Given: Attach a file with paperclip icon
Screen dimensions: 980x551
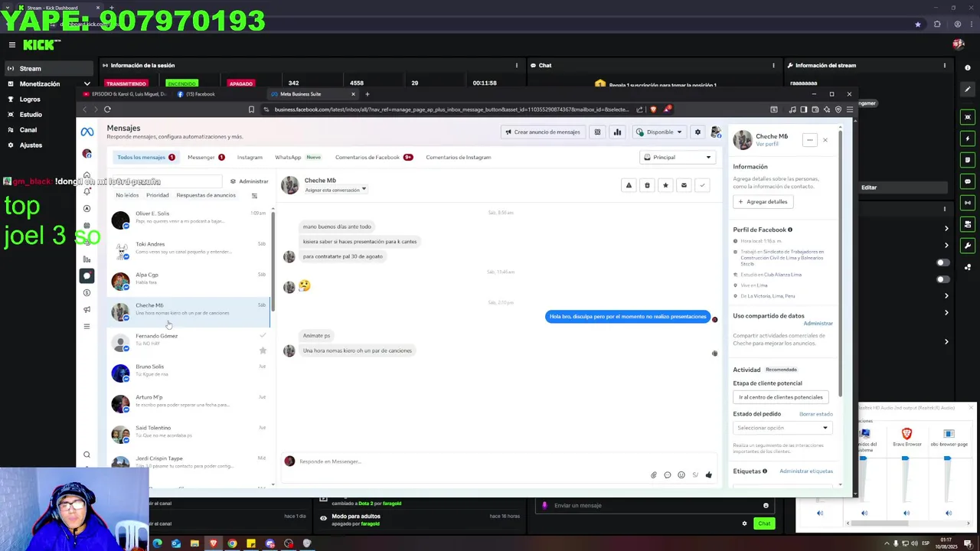Looking at the screenshot, I should pos(654,475).
